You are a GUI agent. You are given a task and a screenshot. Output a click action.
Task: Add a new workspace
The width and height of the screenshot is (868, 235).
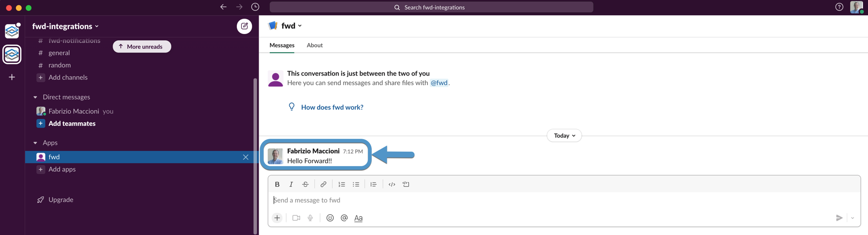(12, 77)
